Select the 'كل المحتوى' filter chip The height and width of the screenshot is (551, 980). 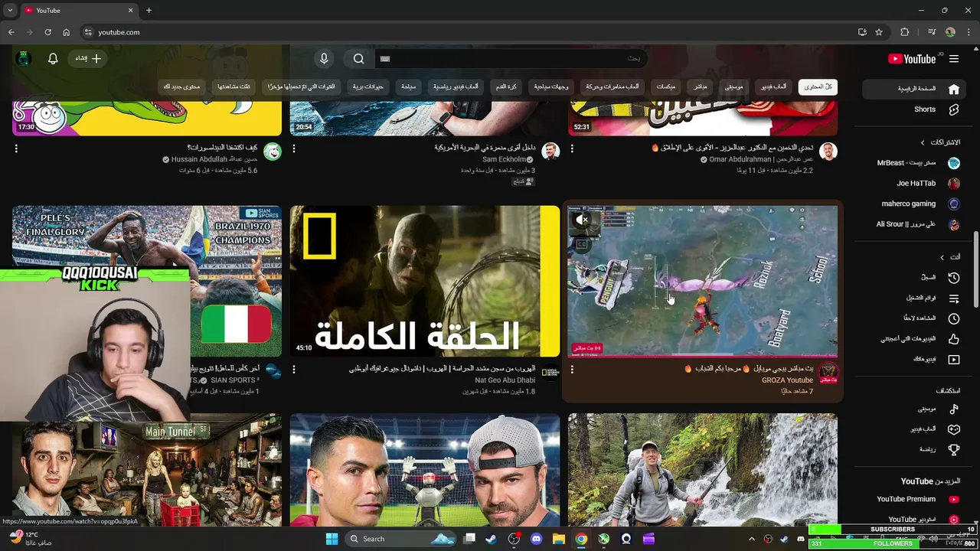[x=818, y=86]
